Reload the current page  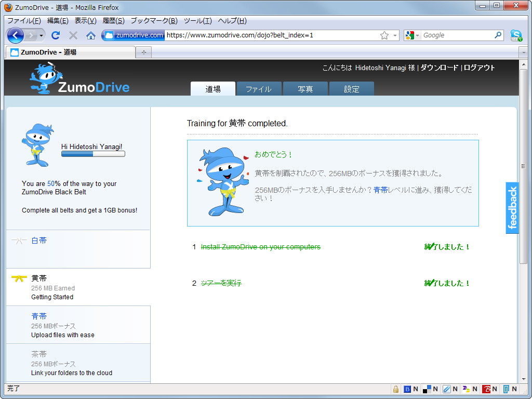click(56, 35)
